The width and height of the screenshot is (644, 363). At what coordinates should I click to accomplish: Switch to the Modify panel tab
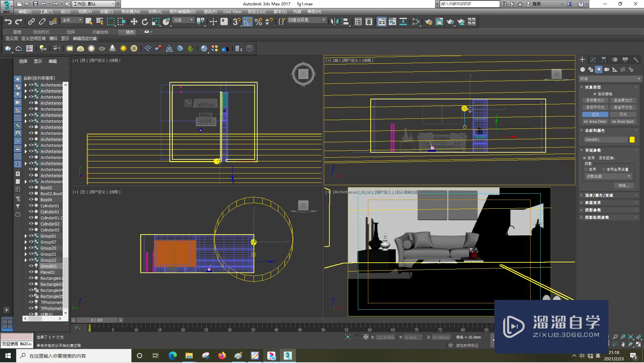(593, 59)
